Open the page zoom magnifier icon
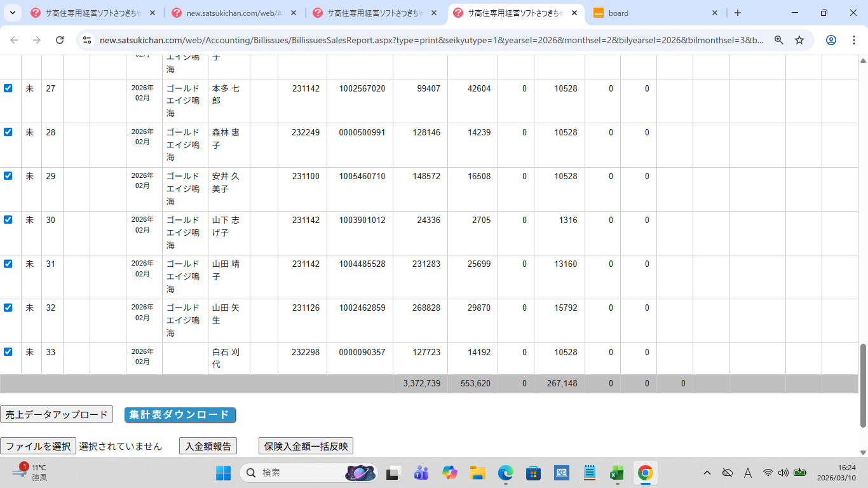Viewport: 868px width, 488px height. [x=778, y=40]
